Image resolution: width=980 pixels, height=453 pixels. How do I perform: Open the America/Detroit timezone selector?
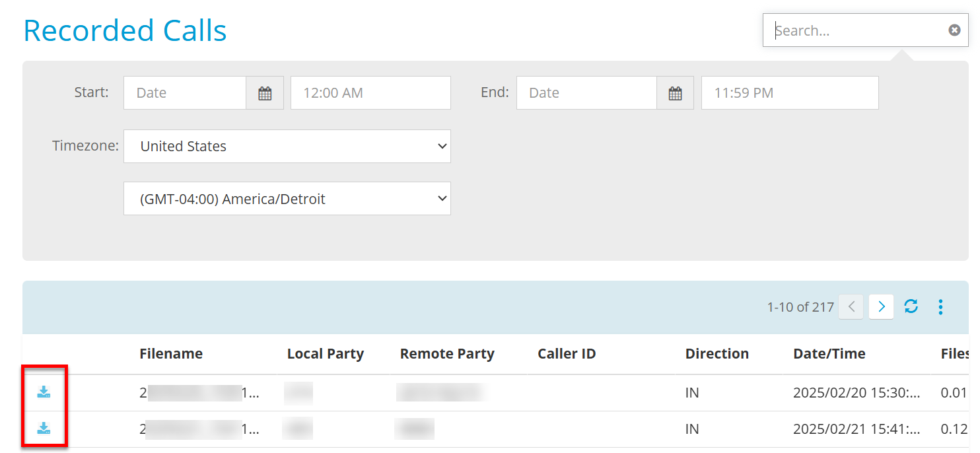click(287, 198)
